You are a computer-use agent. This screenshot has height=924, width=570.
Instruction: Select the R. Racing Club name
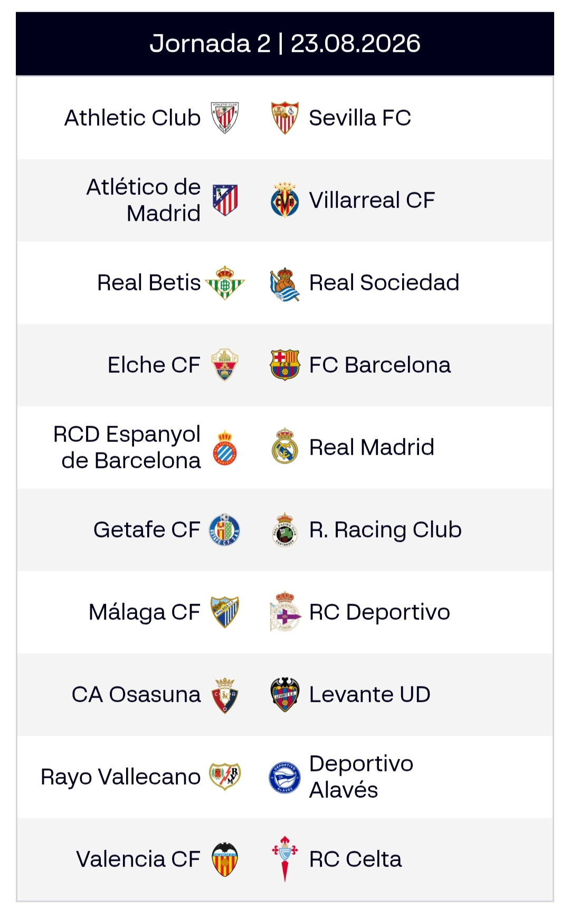point(385,530)
